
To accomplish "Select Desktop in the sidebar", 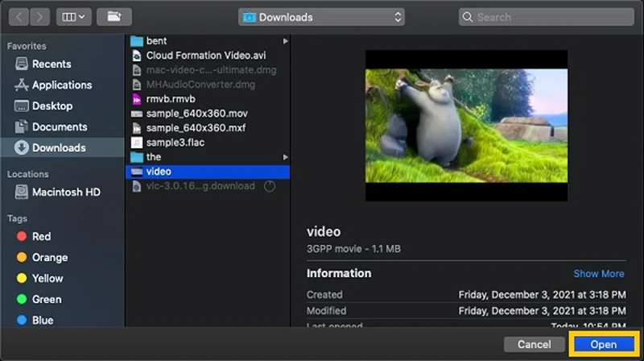I will pyautogui.click(x=63, y=106).
